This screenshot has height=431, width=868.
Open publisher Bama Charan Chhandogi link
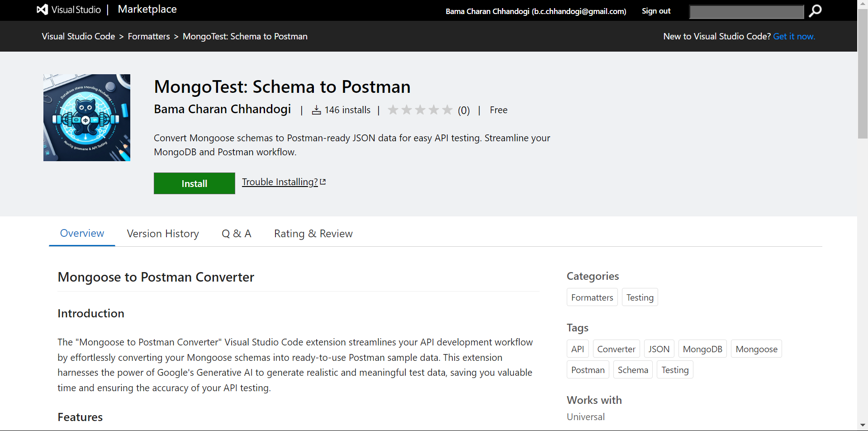(x=222, y=110)
